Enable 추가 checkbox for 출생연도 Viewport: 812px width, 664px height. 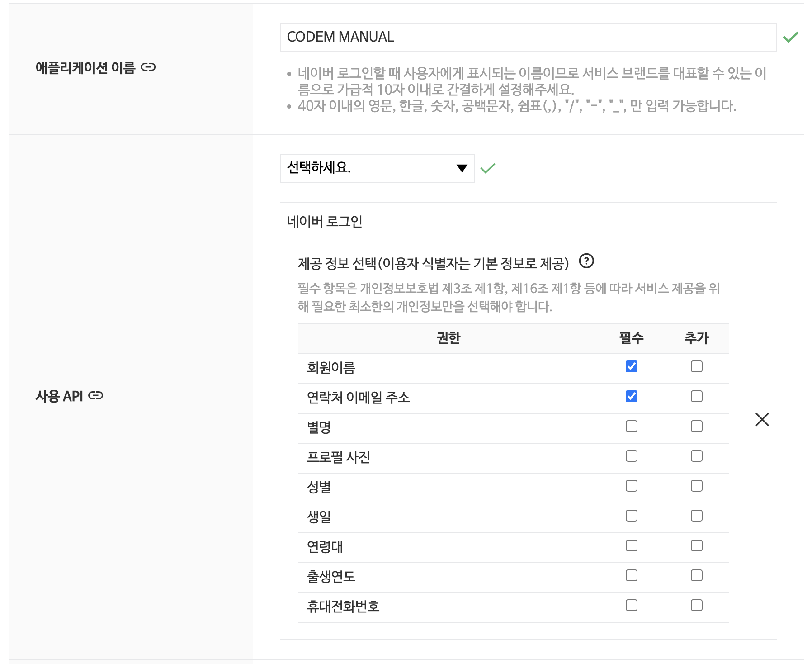coord(697,575)
